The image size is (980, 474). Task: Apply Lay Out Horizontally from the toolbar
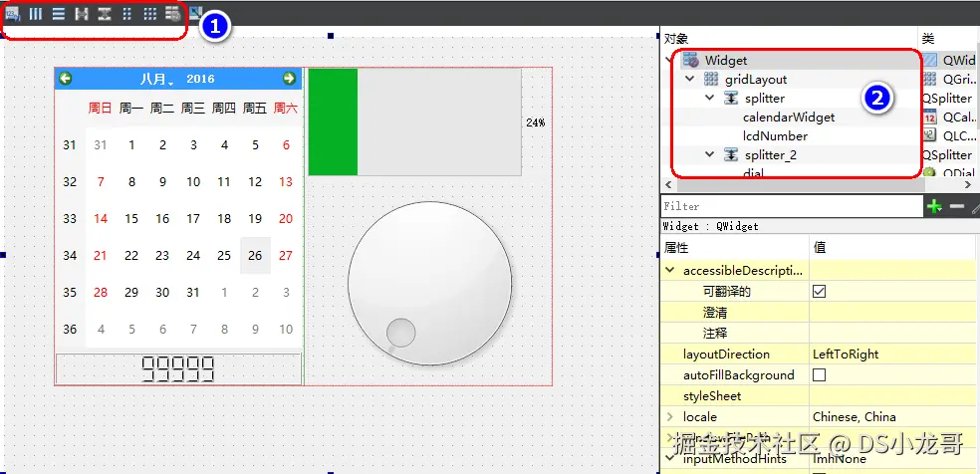36,14
